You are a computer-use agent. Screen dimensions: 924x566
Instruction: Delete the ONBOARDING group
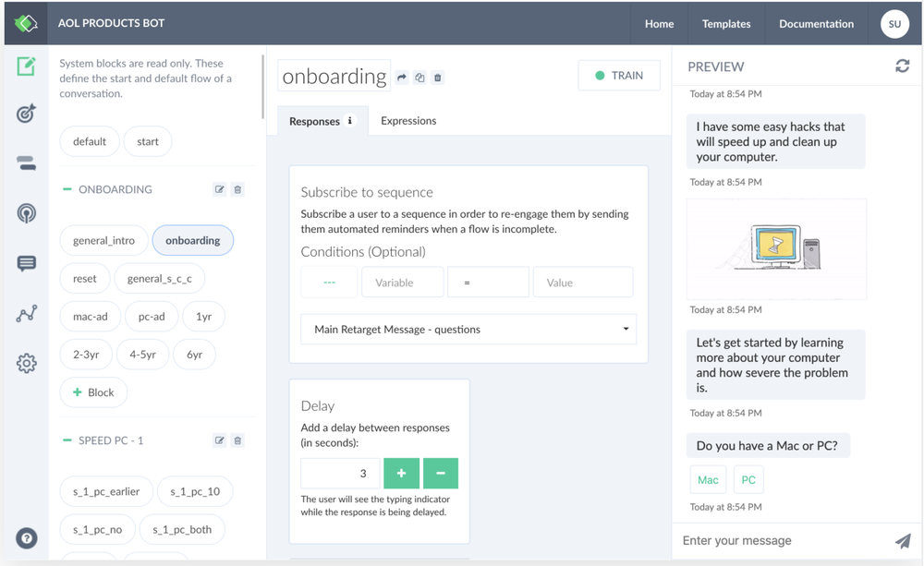pos(237,189)
